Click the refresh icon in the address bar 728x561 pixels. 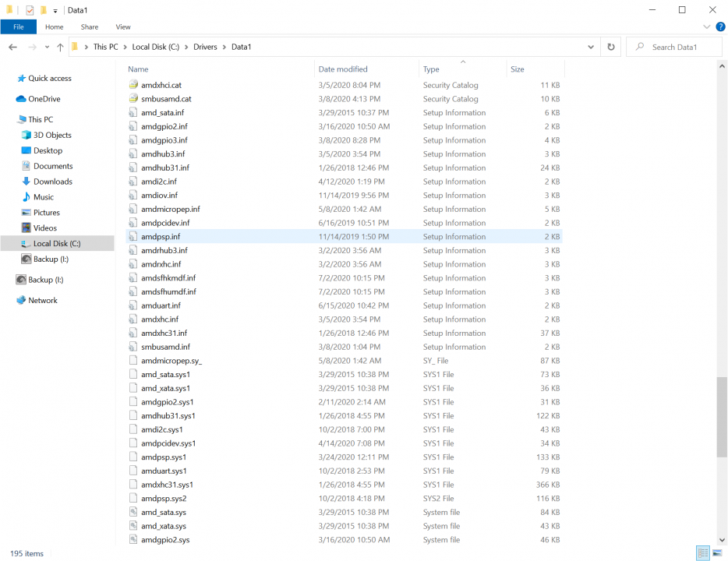coord(611,47)
